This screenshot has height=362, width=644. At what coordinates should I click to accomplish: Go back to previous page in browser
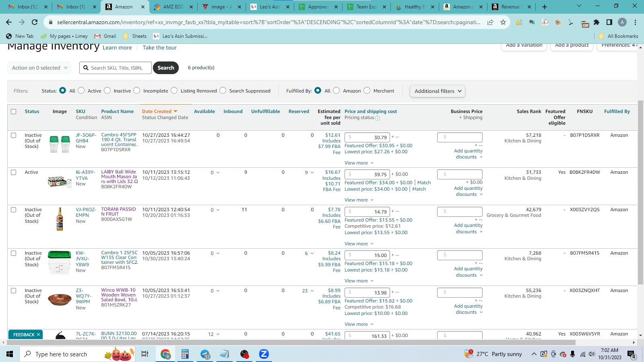coord(9,22)
